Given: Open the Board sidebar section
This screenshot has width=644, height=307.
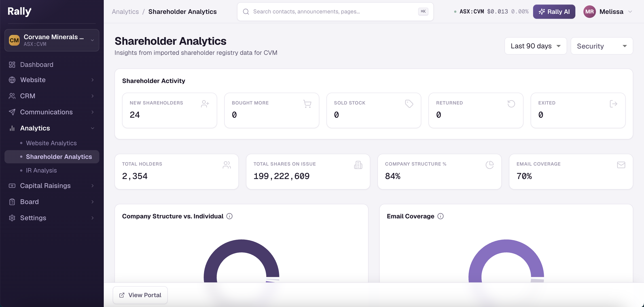Looking at the screenshot, I should point(52,202).
